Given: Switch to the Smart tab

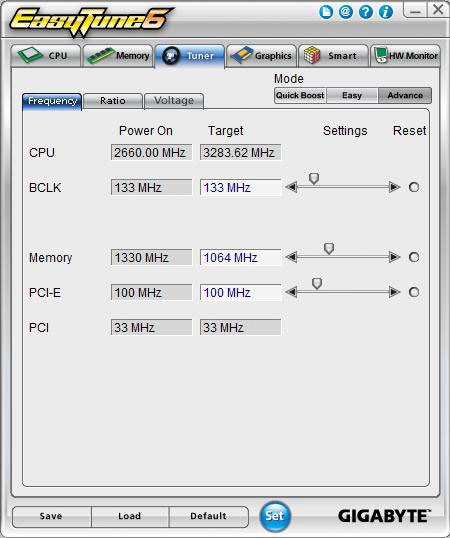Looking at the screenshot, I should pos(333,56).
